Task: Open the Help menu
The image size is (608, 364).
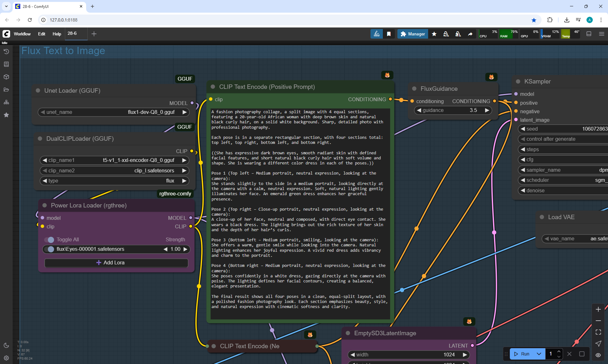Action: tap(57, 34)
